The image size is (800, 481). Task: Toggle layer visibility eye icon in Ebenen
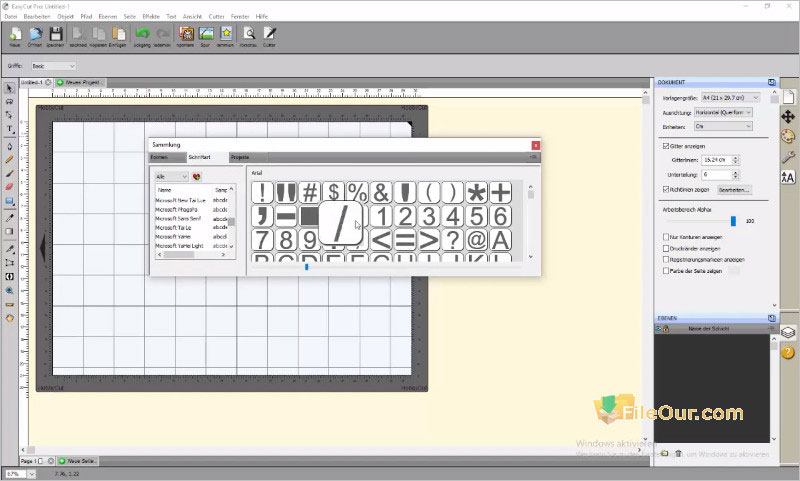[659, 329]
